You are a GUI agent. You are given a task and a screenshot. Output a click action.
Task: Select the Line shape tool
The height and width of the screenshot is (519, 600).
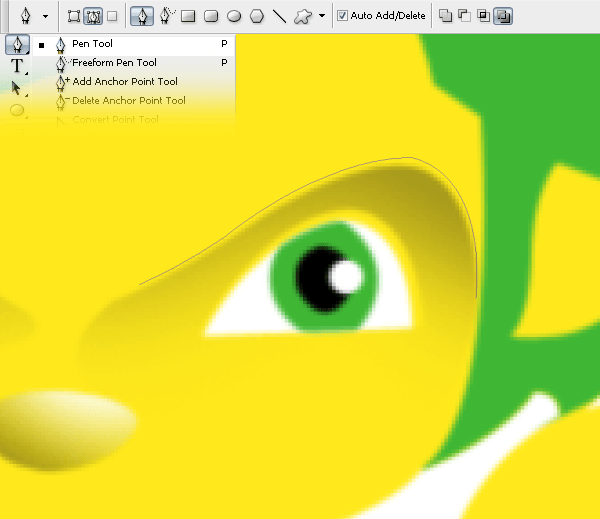[x=279, y=16]
